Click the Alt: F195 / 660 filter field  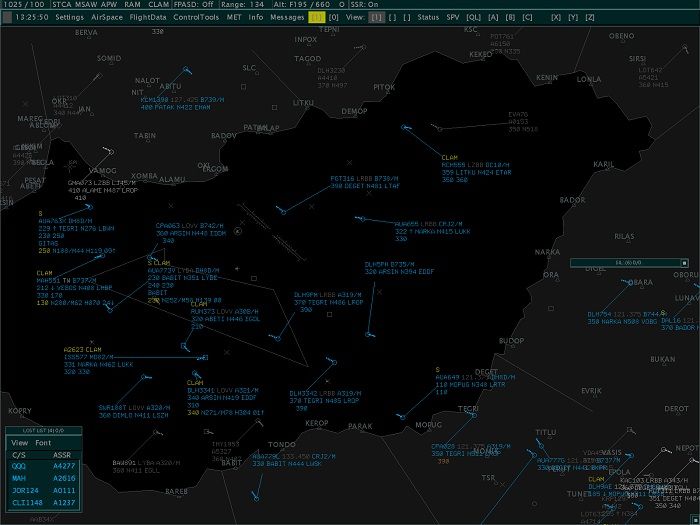[302, 4]
